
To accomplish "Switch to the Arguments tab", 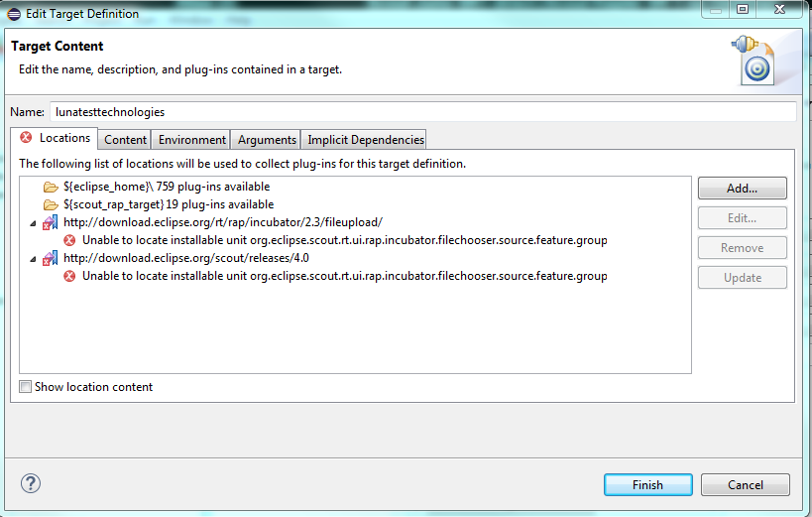I will pyautogui.click(x=266, y=140).
